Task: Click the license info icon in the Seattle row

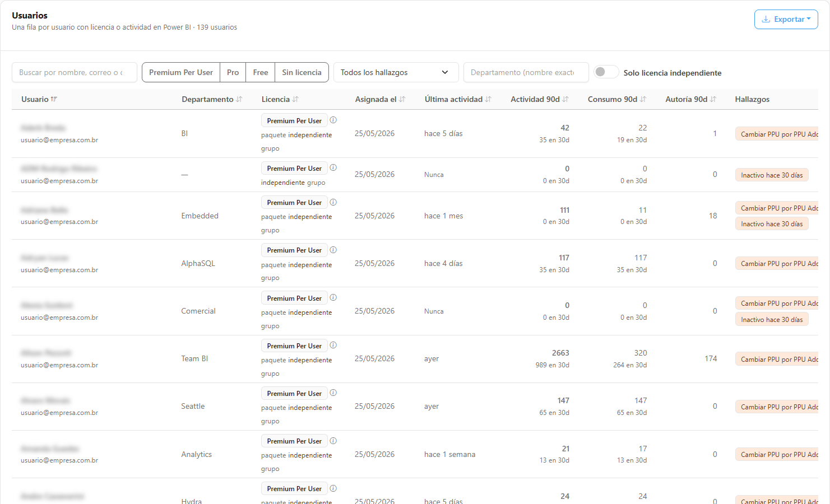Action: [x=333, y=393]
